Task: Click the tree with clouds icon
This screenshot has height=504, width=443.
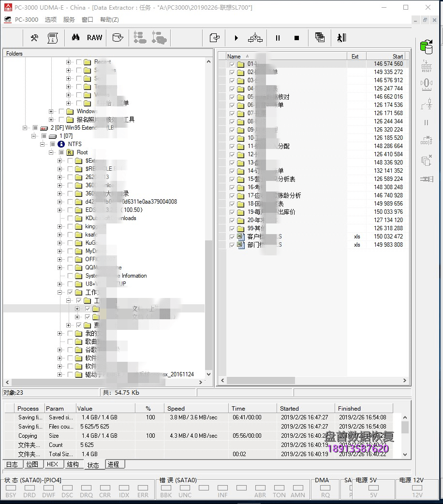Action: pyautogui.click(x=159, y=38)
